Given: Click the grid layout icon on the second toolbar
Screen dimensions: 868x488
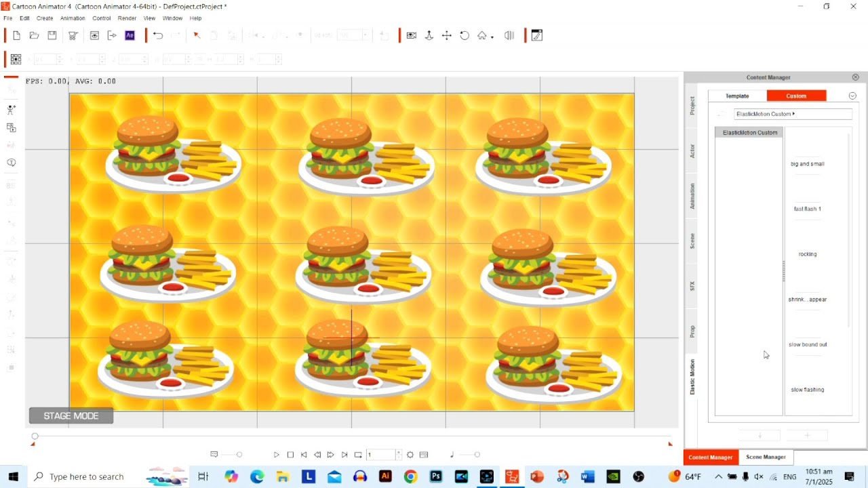Looking at the screenshot, I should coord(16,59).
